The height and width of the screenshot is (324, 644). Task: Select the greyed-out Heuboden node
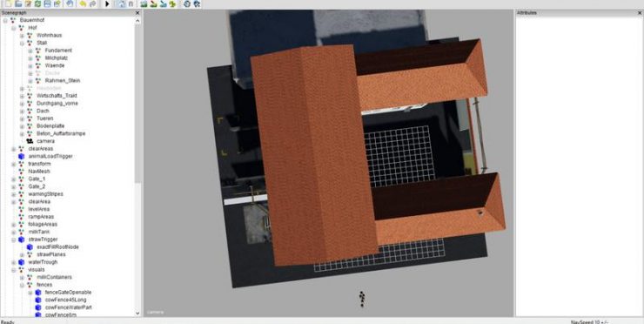pyautogui.click(x=49, y=88)
